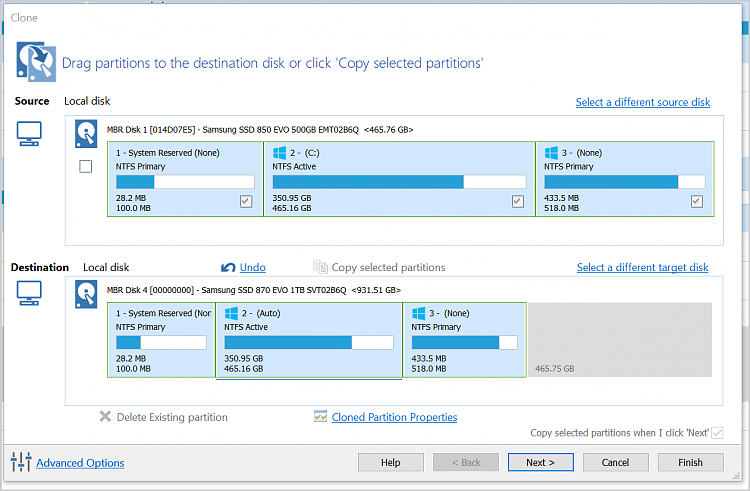Uncheck source partition 3 (518.0 MB) checkbox
Viewport: 750px width, 491px height.
[697, 201]
